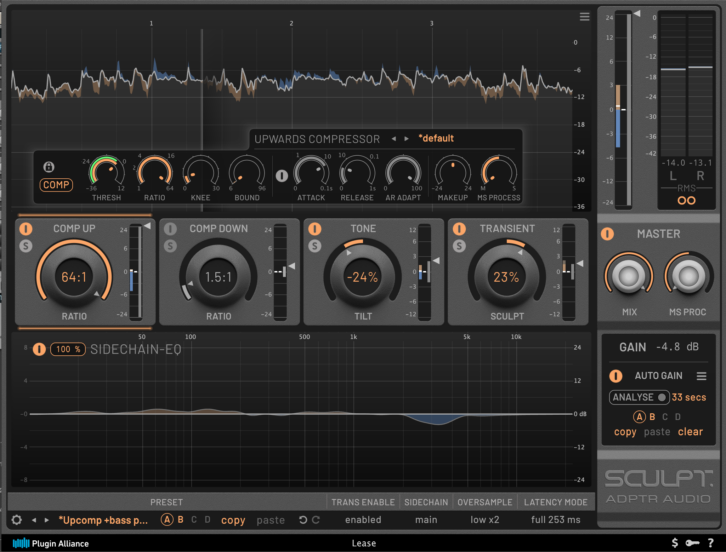726x552 pixels.
Task: Click the MAKEUP knob
Action: (453, 173)
